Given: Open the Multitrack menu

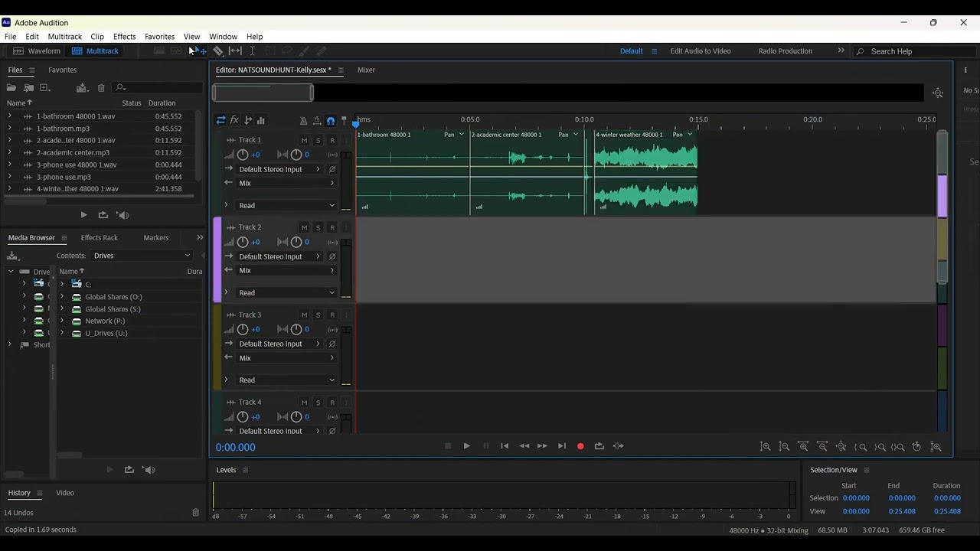Looking at the screenshot, I should click(x=65, y=37).
